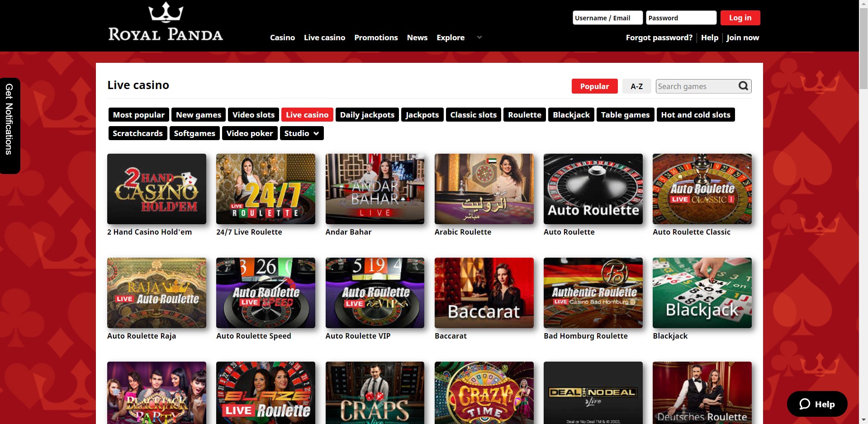Open the Promotions menu item
The width and height of the screenshot is (868, 424).
pos(376,38)
